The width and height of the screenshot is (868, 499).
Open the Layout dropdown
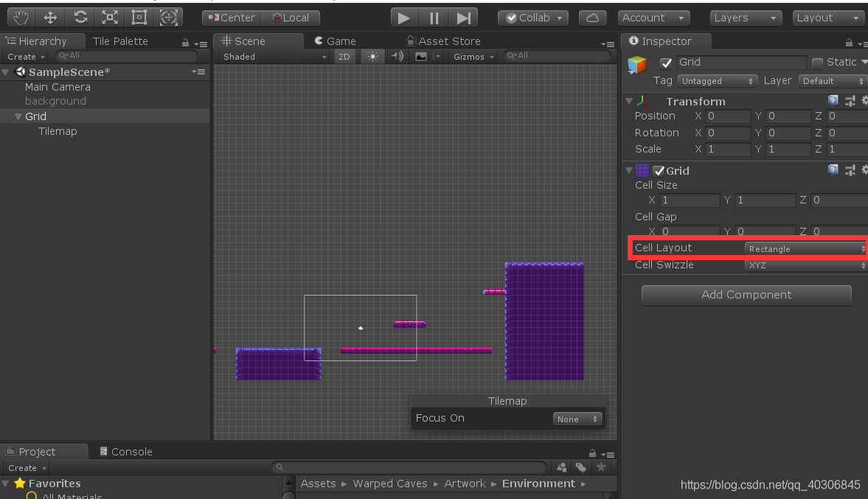(828, 18)
